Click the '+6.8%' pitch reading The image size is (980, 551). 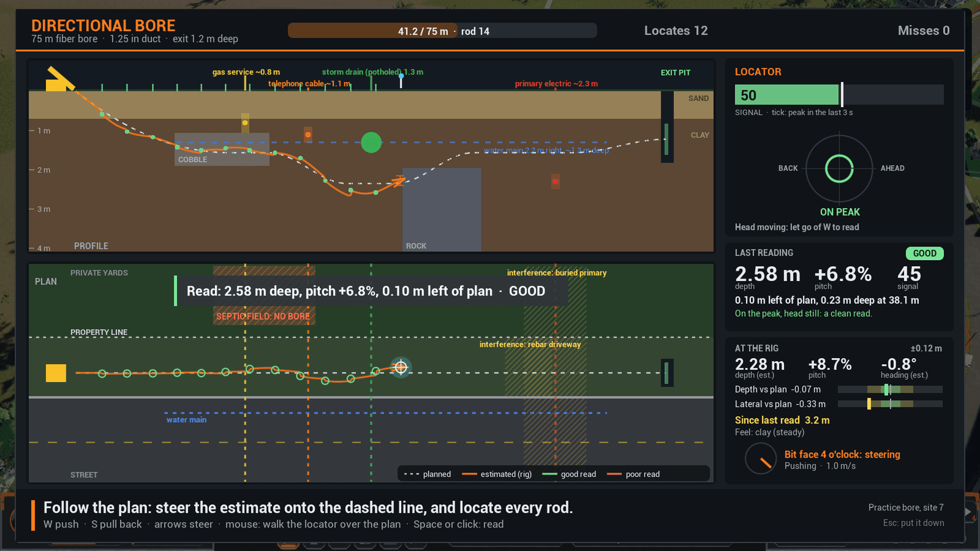click(x=843, y=274)
